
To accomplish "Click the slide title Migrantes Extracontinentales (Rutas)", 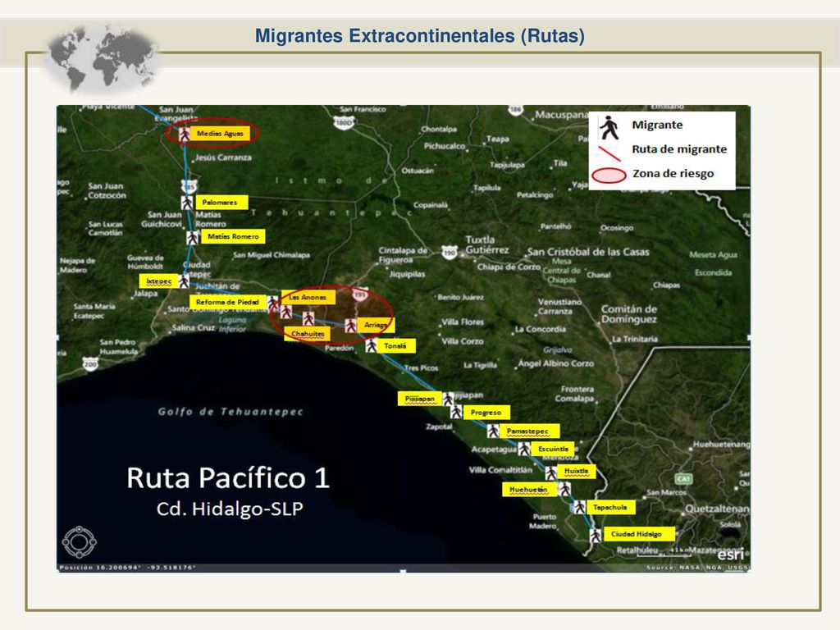I will coord(419,36).
